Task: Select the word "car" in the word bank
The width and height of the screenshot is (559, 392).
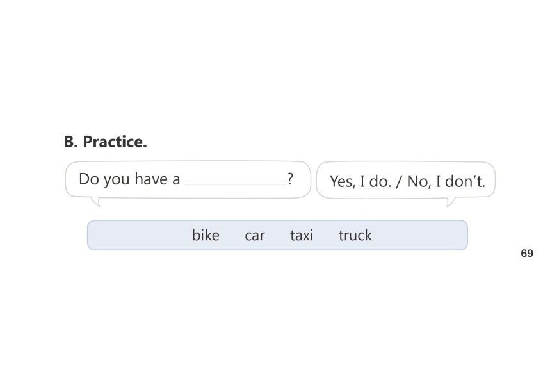Action: click(254, 236)
